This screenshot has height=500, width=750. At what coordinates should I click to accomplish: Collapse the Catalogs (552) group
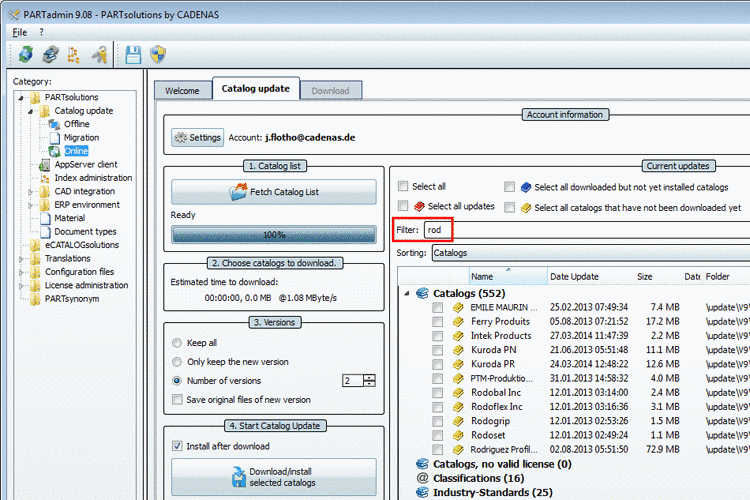click(x=407, y=293)
